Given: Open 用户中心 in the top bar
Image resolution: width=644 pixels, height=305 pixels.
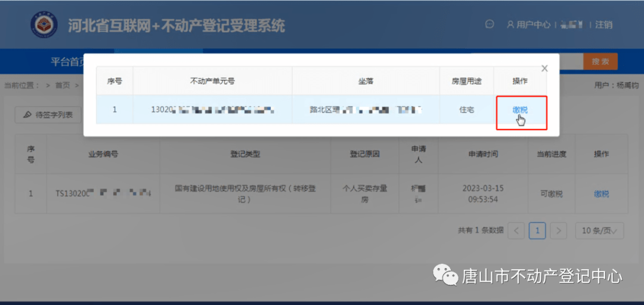Looking at the screenshot, I should [x=528, y=25].
